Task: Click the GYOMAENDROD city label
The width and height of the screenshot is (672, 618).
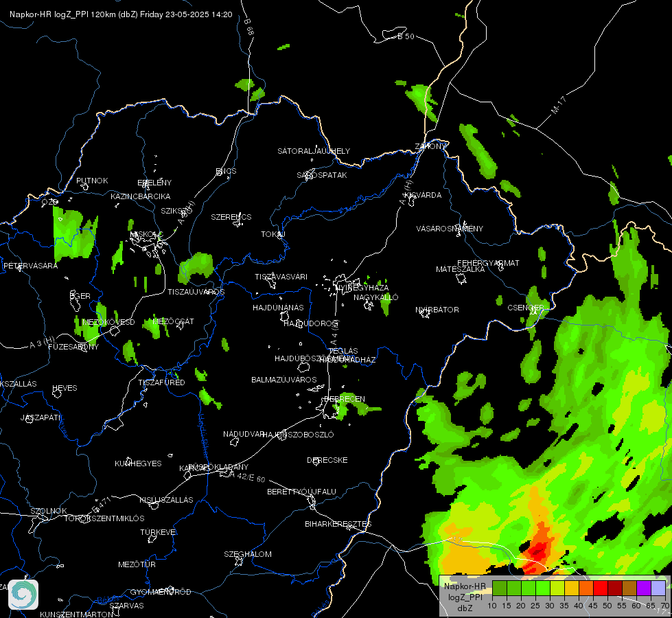Action: pos(161,592)
